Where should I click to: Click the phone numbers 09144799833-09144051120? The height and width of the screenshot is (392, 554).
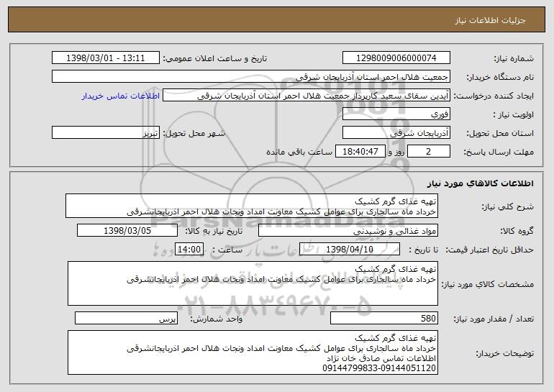[x=379, y=368]
